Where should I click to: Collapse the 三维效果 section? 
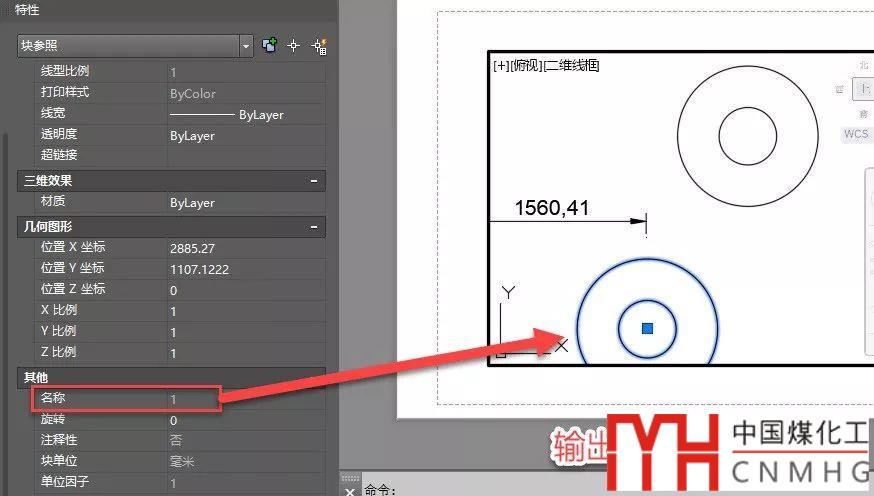(314, 181)
